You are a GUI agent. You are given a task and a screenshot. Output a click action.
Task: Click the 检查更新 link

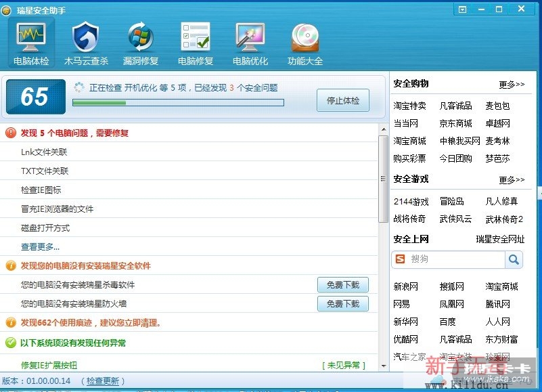pos(103,381)
